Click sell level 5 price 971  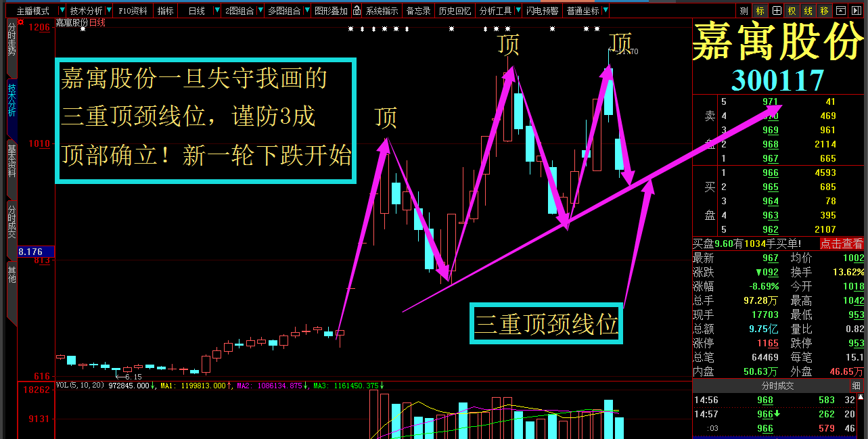770,101
